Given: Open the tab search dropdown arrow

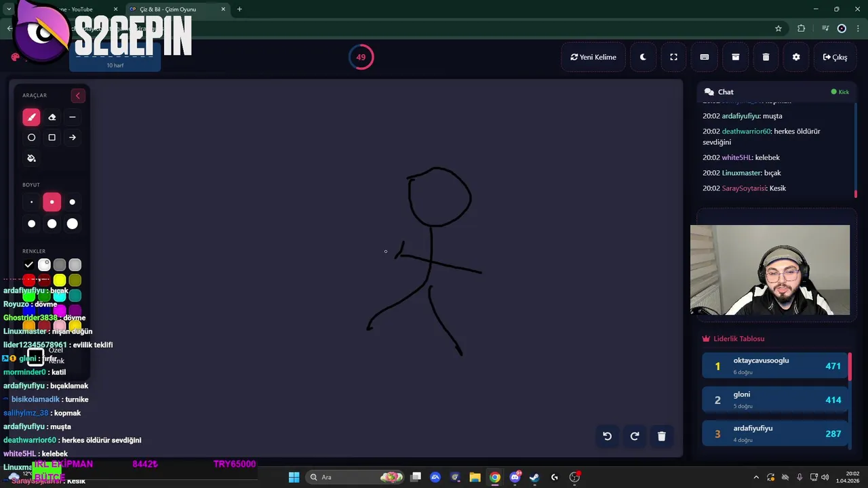Looking at the screenshot, I should (x=9, y=9).
